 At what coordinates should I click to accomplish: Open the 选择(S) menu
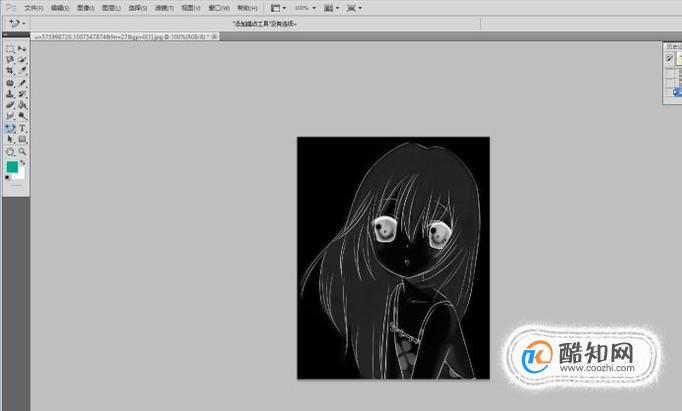[137, 8]
